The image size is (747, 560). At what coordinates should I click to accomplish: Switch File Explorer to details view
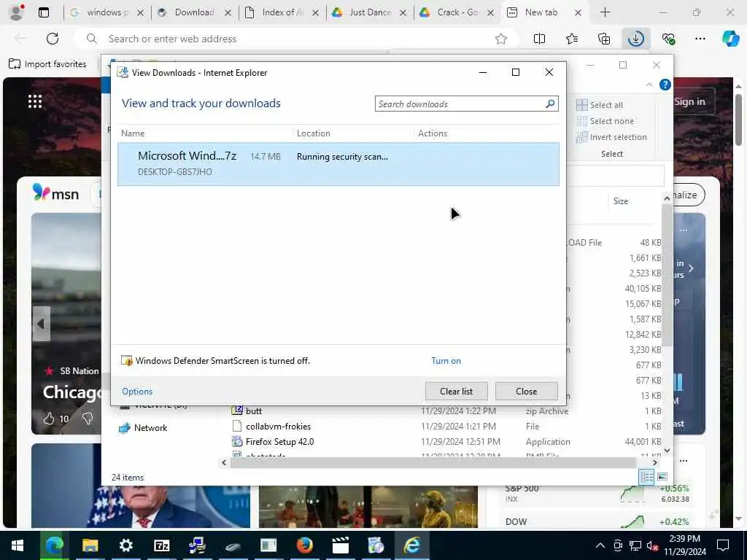click(x=646, y=477)
